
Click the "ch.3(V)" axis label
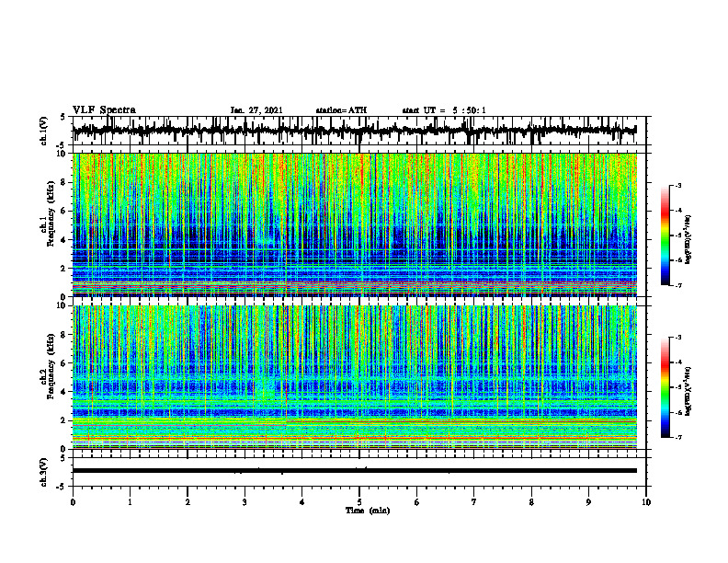pos(44,473)
